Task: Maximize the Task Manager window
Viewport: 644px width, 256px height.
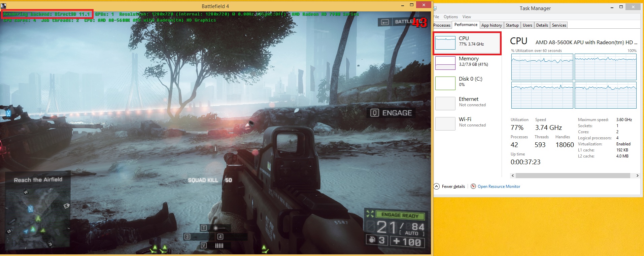Action: tap(621, 7)
